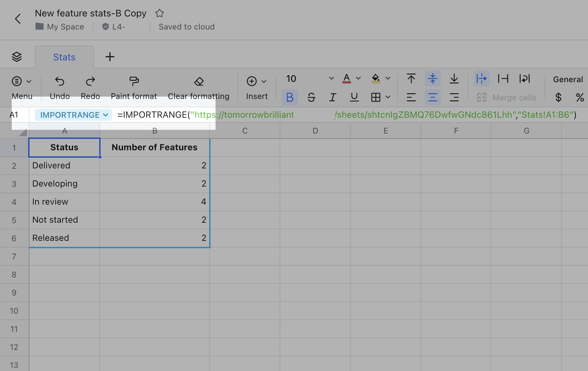The height and width of the screenshot is (371, 588).
Task: Open the Clear formatting tool
Action: (198, 87)
